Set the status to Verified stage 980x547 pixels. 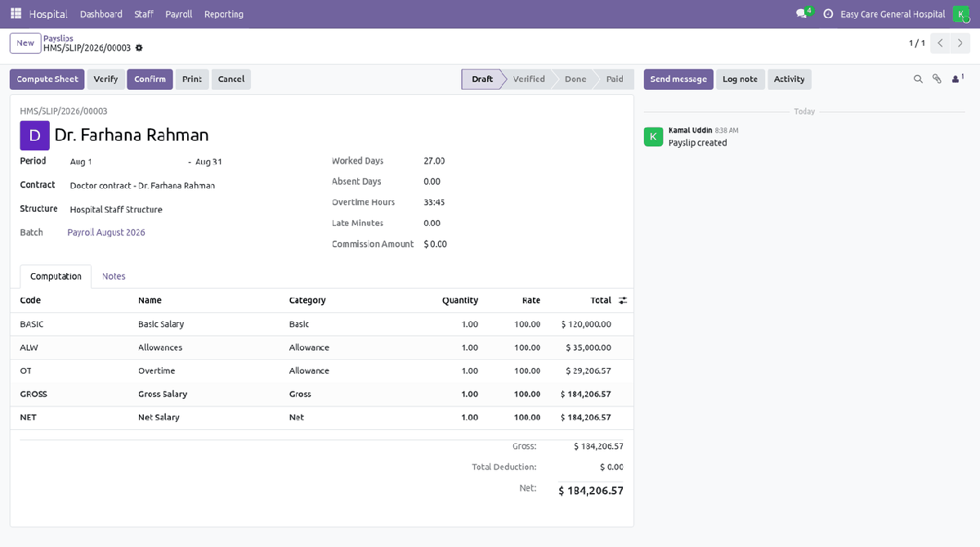tap(528, 79)
